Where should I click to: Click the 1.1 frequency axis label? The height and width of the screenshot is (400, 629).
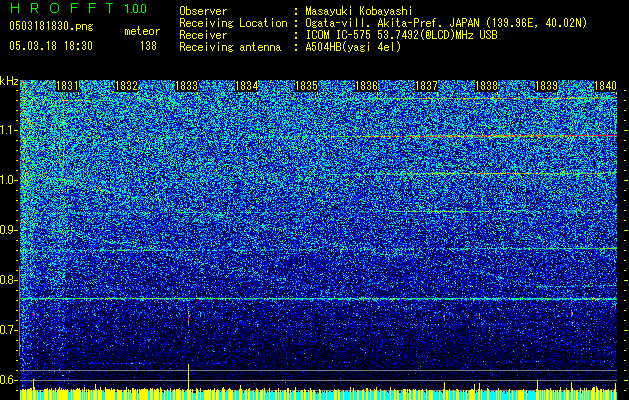point(9,131)
